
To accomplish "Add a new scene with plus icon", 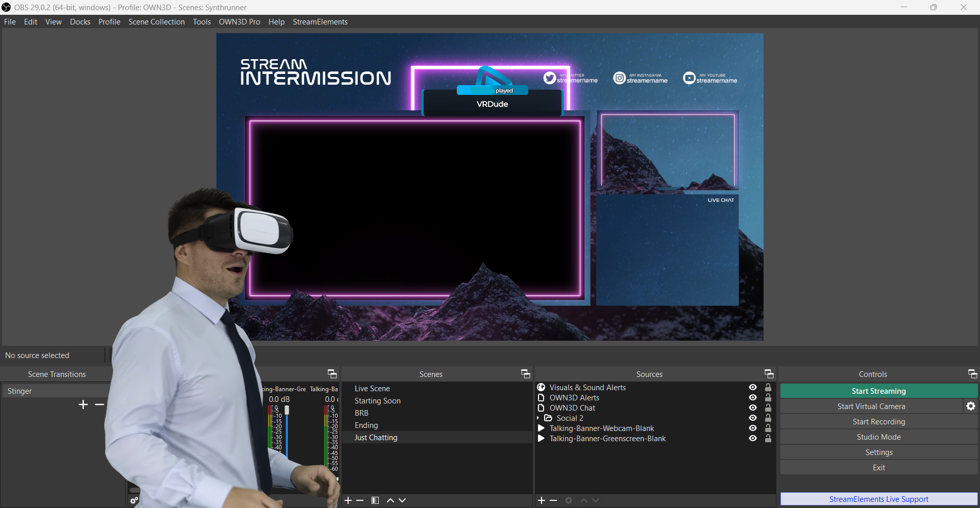I will 348,500.
